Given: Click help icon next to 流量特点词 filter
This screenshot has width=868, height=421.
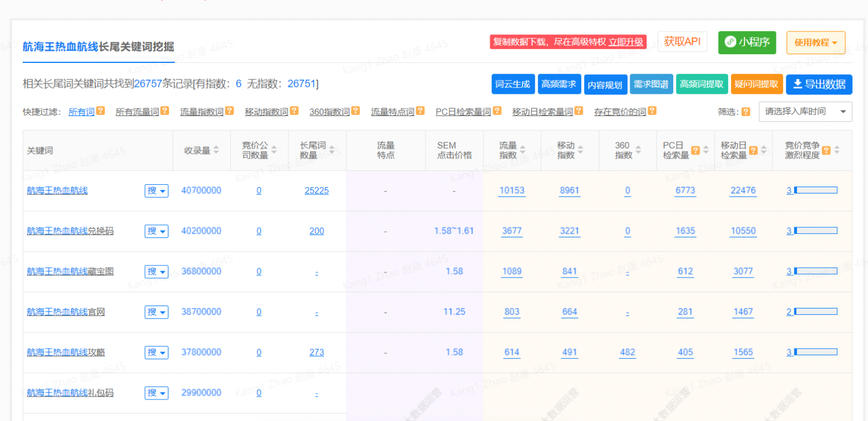Looking at the screenshot, I should click(420, 110).
